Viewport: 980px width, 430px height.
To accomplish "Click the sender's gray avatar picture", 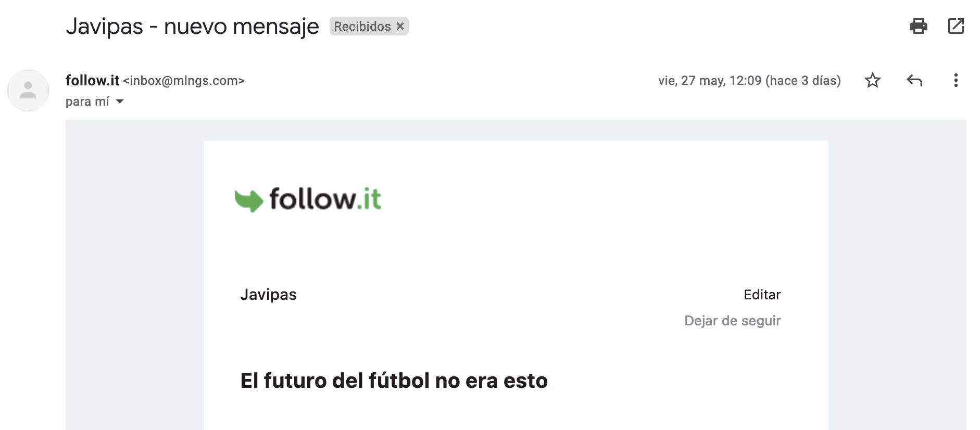I will (x=28, y=91).
